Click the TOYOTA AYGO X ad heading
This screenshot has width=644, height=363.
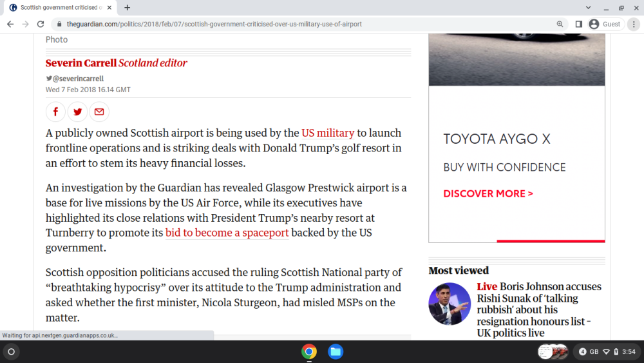pyautogui.click(x=497, y=139)
